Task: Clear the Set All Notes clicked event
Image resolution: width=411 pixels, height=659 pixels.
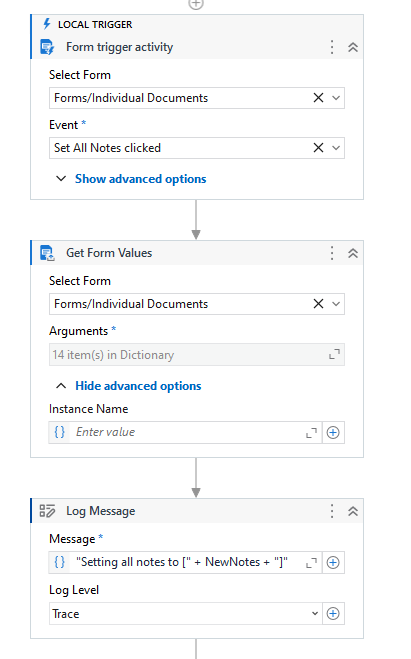Action: tap(318, 148)
